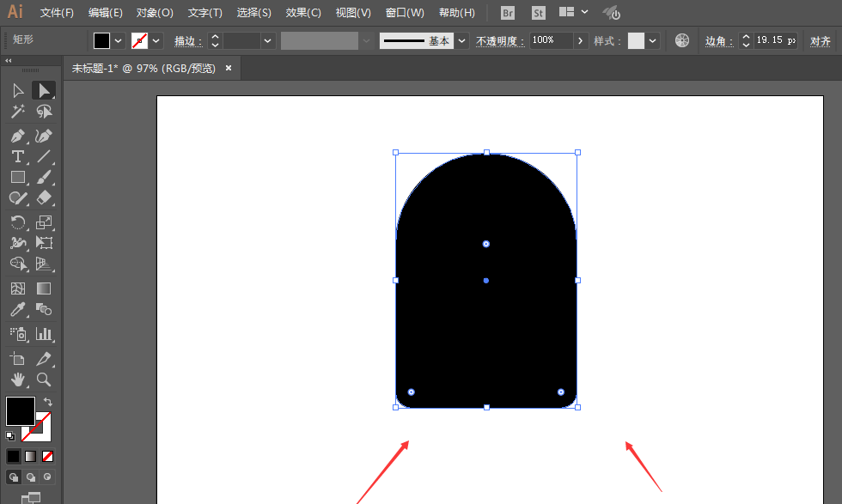The width and height of the screenshot is (842, 504).
Task: Reset to default fill and stroke
Action: 9,436
